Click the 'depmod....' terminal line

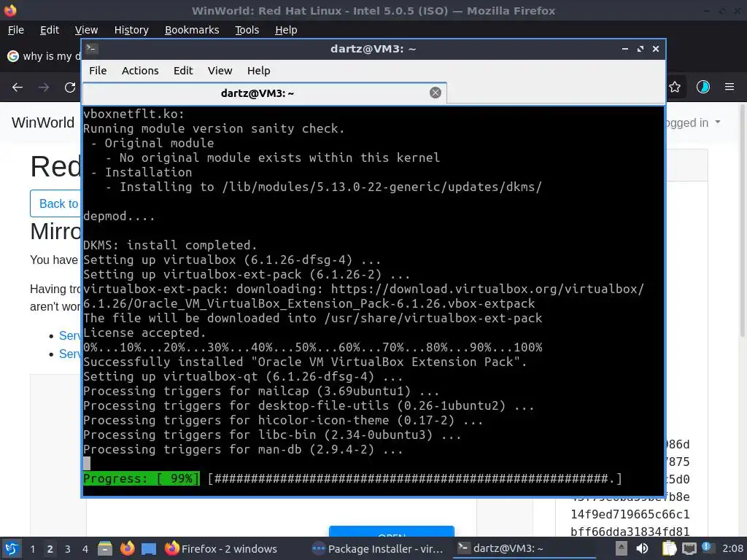pyautogui.click(x=119, y=216)
